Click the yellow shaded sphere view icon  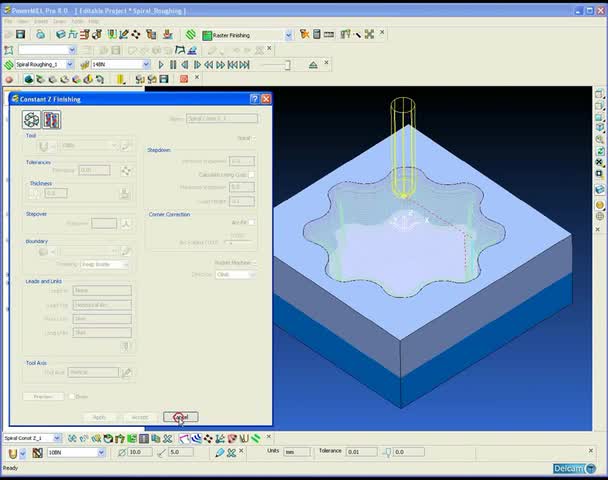[599, 205]
